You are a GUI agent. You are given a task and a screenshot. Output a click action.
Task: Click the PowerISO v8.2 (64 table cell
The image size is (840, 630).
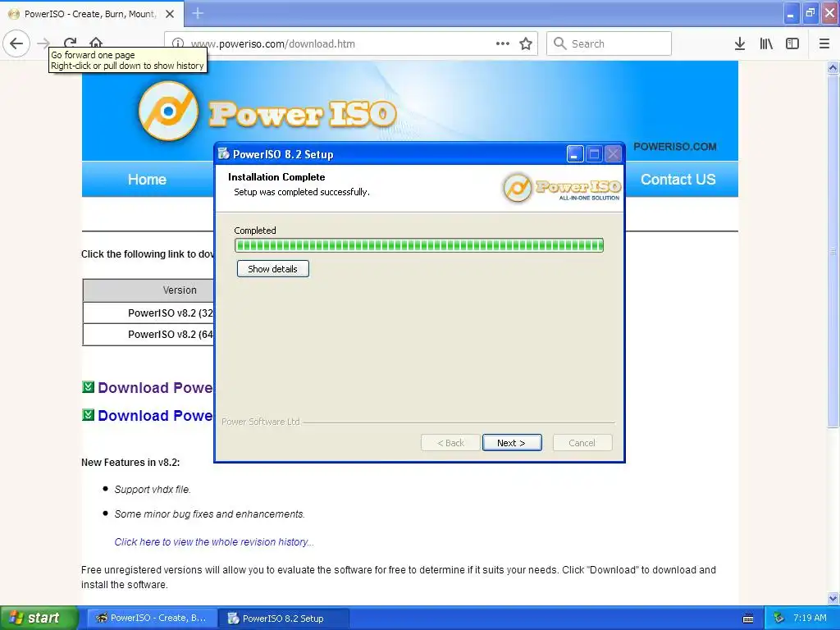coord(148,335)
